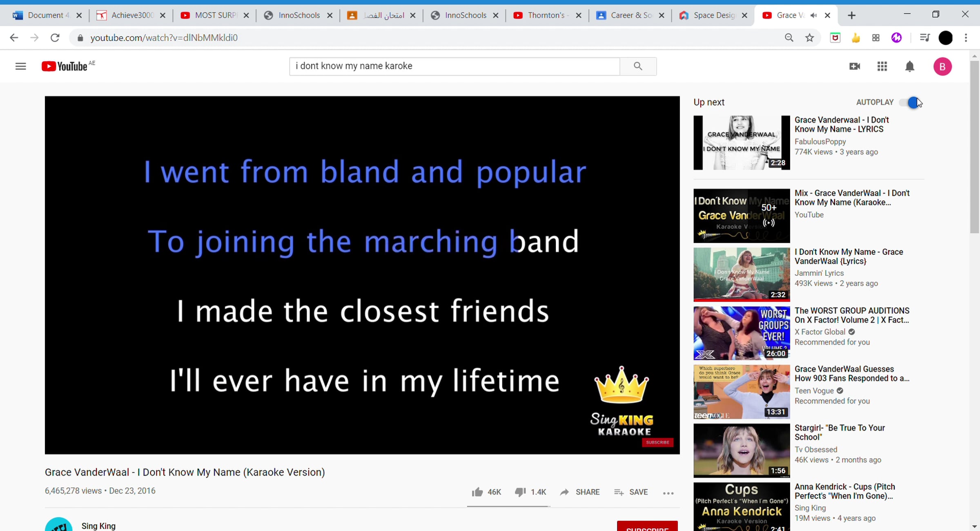Click the create video camera icon

855,66
